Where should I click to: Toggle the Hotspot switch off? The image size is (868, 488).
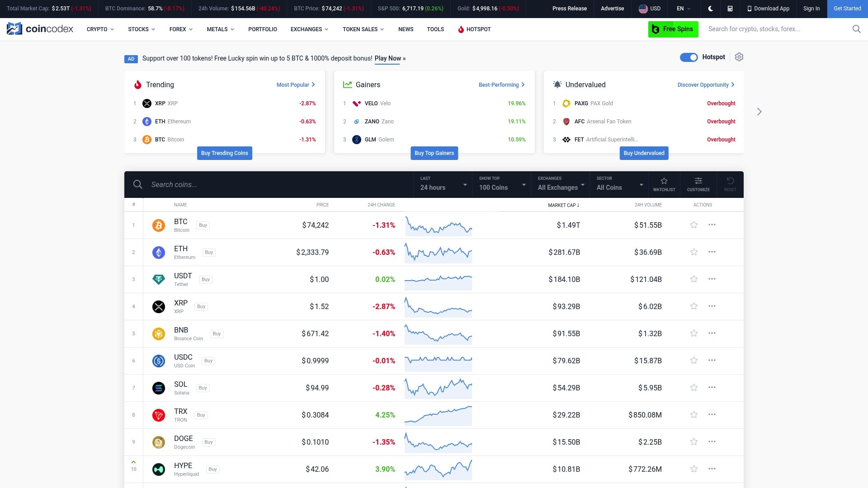point(689,57)
